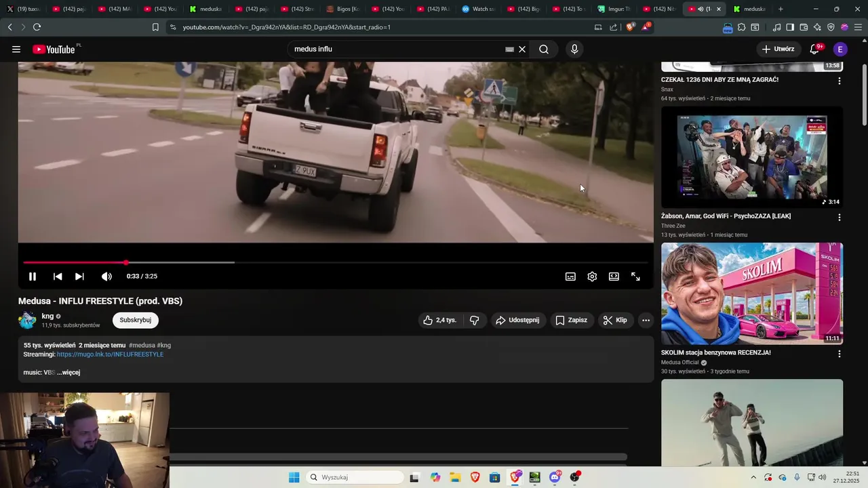Share this page from address bar

(x=614, y=27)
